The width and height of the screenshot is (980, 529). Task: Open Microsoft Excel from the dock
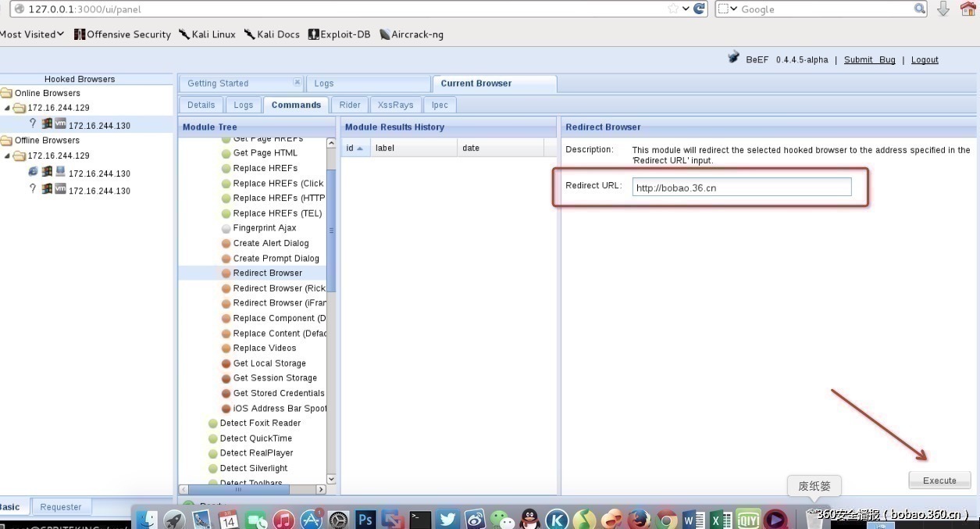point(721,520)
